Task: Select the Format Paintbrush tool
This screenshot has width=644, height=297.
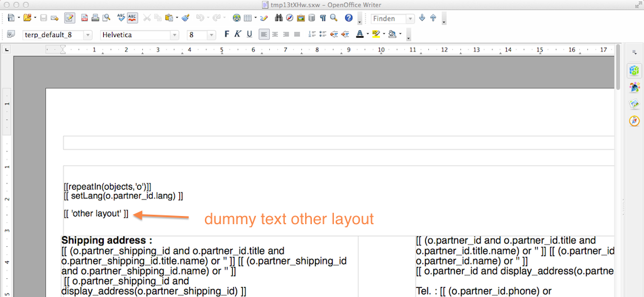Action: point(186,18)
